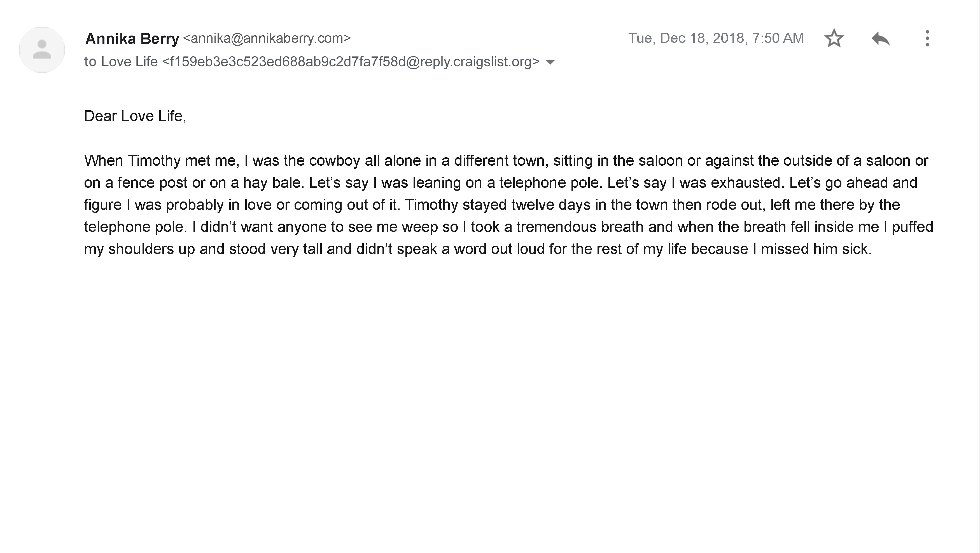Click the words 'When Timothy met me'
The width and height of the screenshot is (980, 553).
pyautogui.click(x=161, y=161)
